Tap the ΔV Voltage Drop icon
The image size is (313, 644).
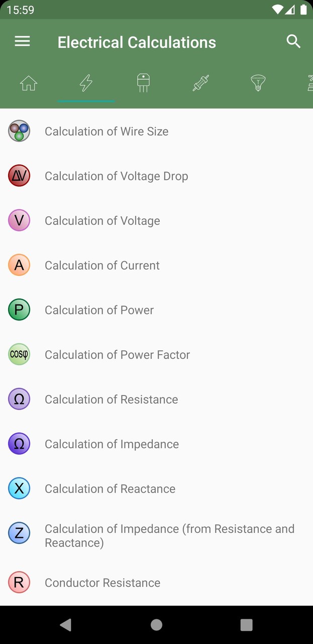[19, 176]
